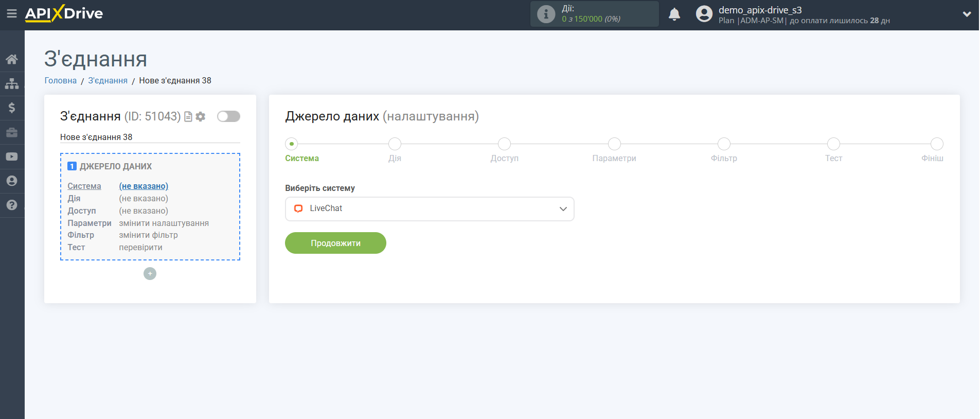
Task: Click the document copy icon near ID 51043
Action: (188, 117)
